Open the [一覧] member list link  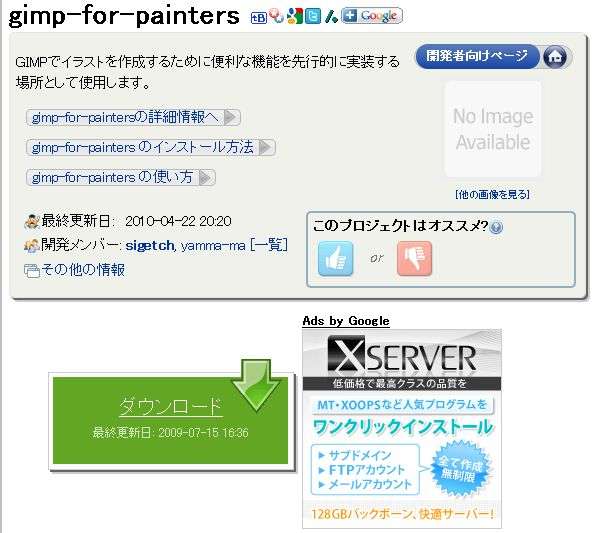click(269, 245)
